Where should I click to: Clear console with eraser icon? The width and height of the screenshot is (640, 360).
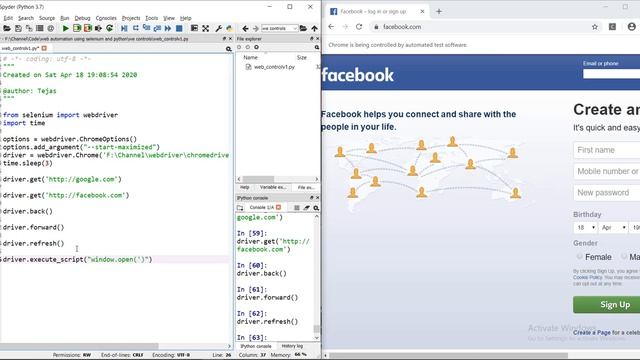[307, 208]
